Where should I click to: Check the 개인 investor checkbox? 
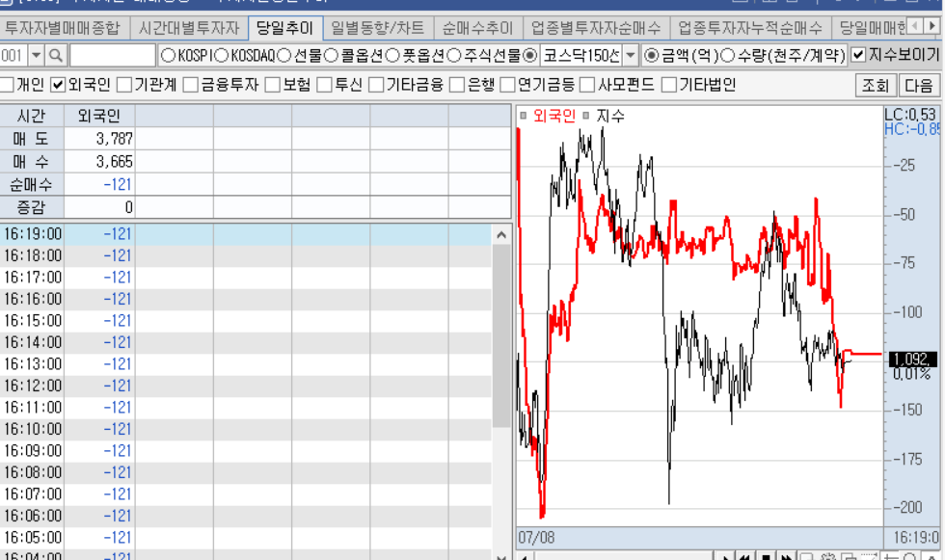coord(7,85)
